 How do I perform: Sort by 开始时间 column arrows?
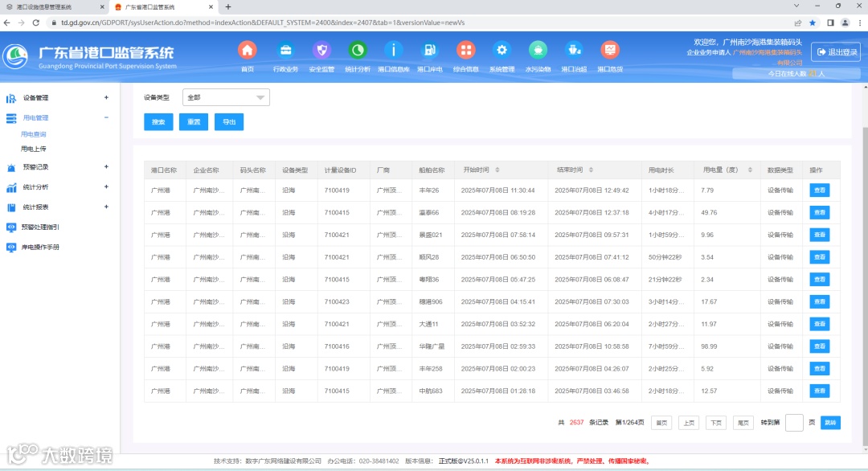[497, 170]
